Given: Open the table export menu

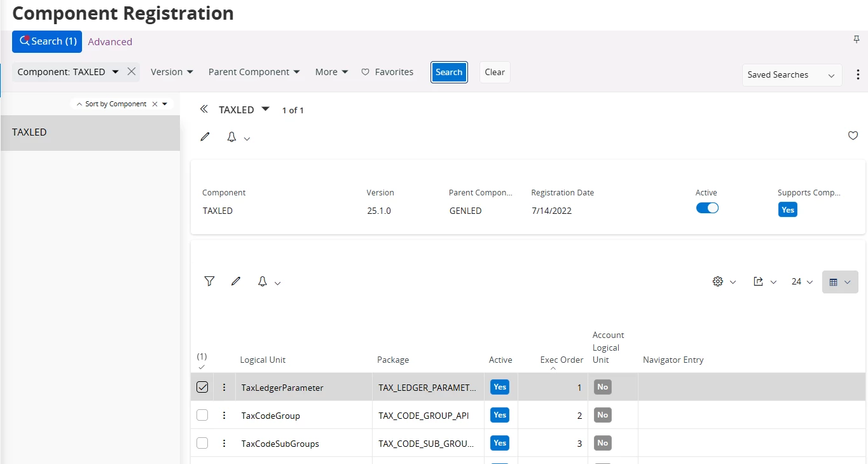Looking at the screenshot, I should (x=765, y=281).
